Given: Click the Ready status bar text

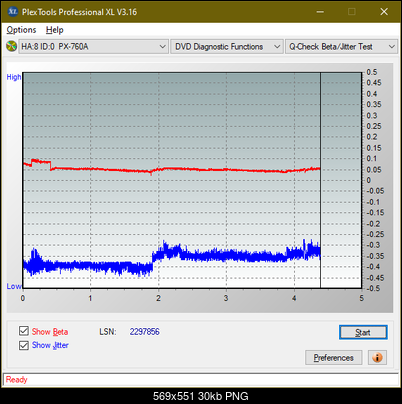Looking at the screenshot, I should pos(17,380).
